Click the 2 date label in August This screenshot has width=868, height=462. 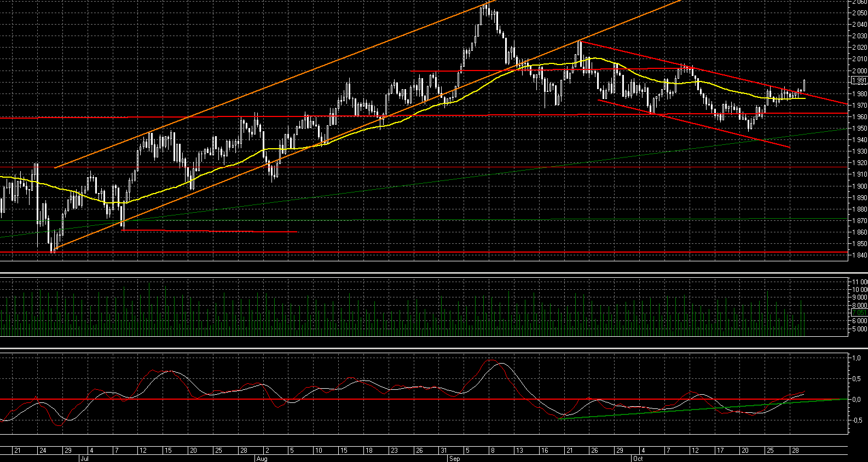[268, 451]
